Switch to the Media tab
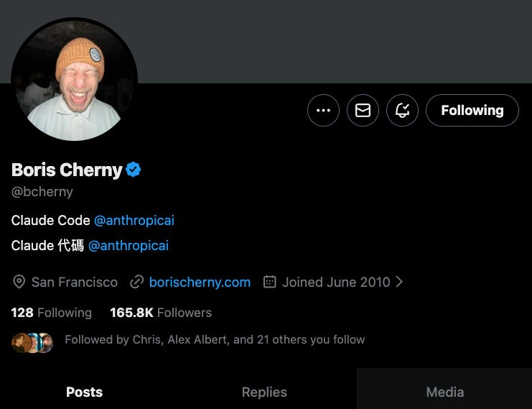 coord(445,392)
